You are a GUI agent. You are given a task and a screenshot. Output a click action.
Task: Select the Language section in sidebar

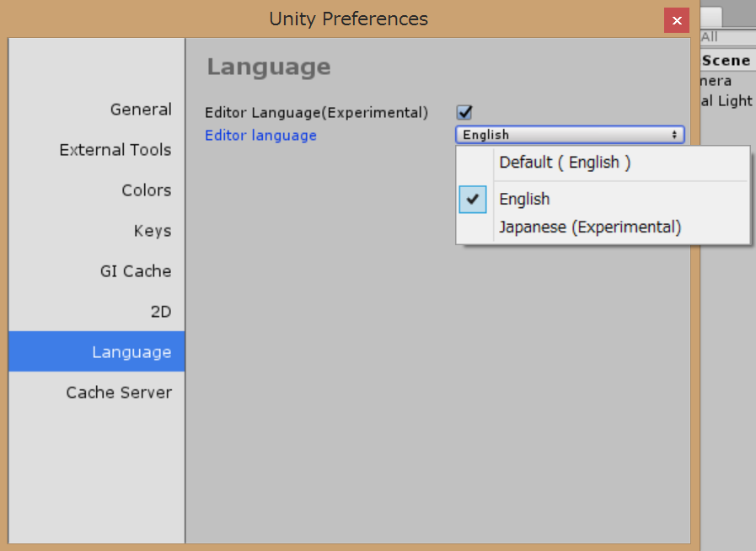[97, 351]
